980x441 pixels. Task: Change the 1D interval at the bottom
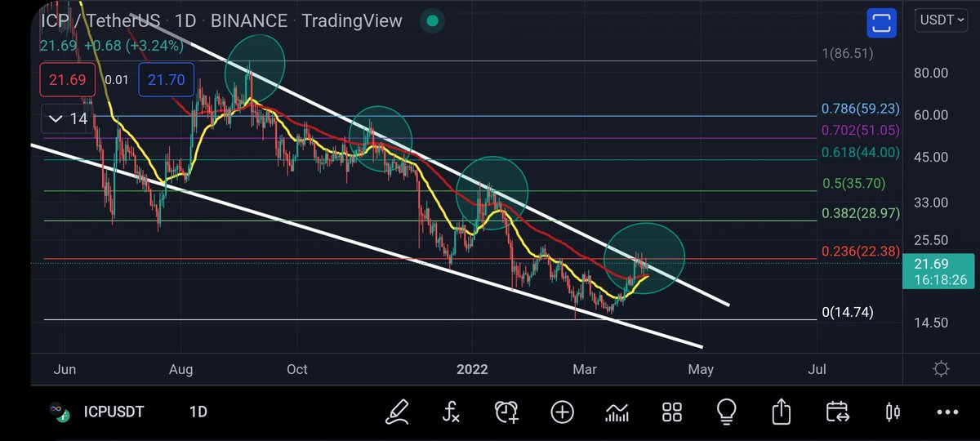(x=198, y=412)
